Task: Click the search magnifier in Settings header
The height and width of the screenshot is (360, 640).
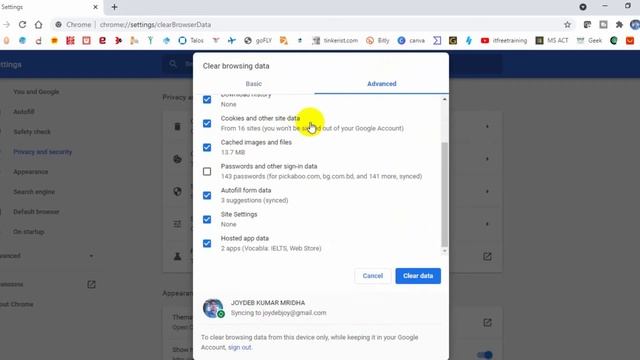Action: coord(173,64)
